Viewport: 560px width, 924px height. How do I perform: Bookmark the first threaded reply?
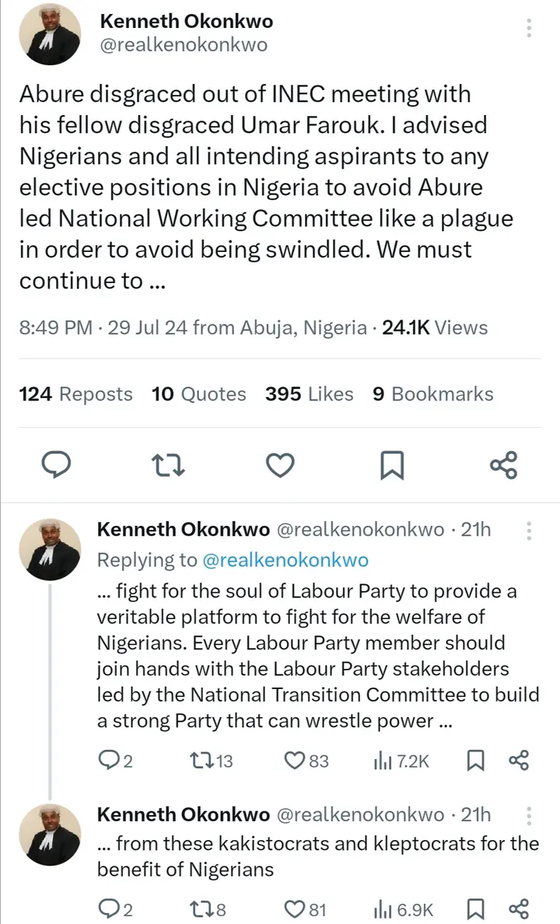point(475,760)
